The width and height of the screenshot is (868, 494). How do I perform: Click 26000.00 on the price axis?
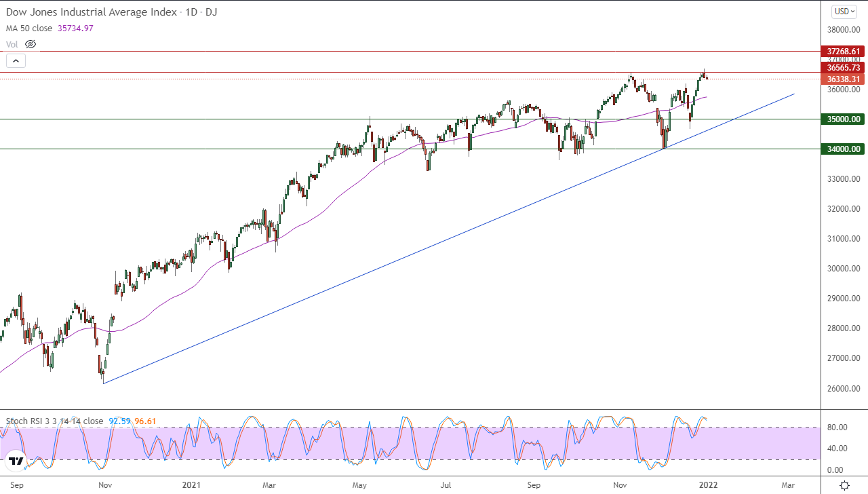tap(843, 388)
